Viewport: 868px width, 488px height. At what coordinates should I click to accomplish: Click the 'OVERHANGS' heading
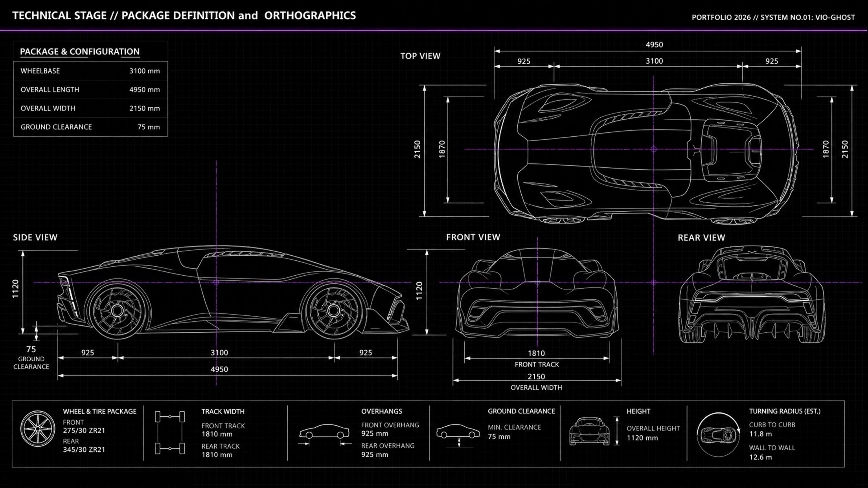382,411
